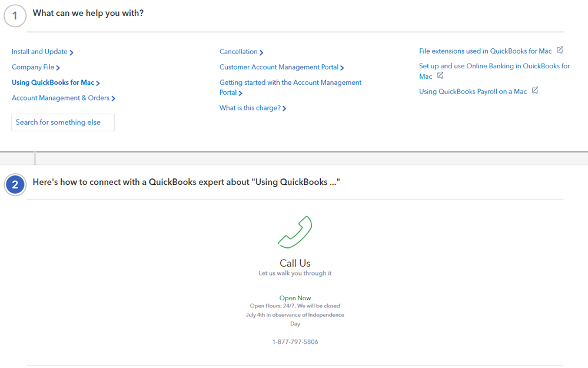
Task: Click external link icon beside File extensions
Action: coord(560,50)
